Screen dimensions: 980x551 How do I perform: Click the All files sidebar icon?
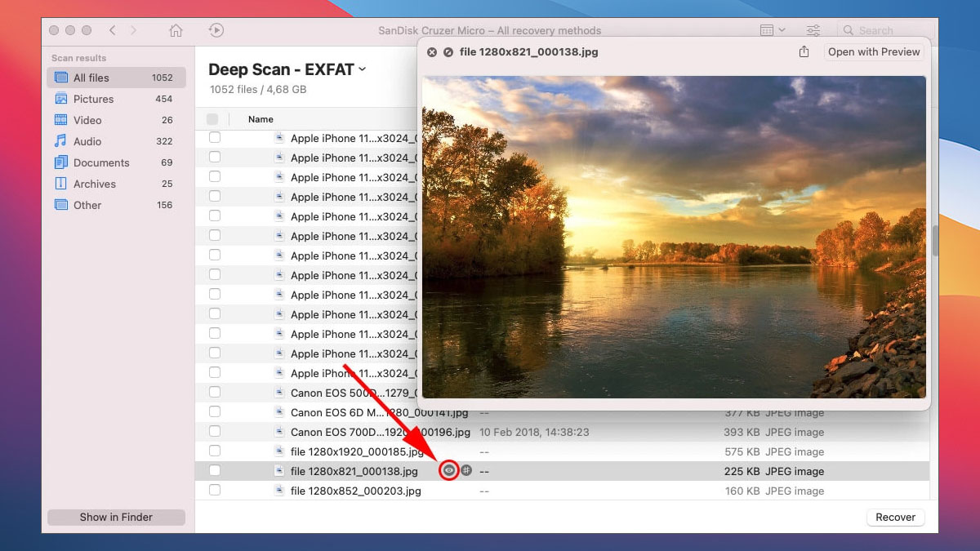pos(60,78)
